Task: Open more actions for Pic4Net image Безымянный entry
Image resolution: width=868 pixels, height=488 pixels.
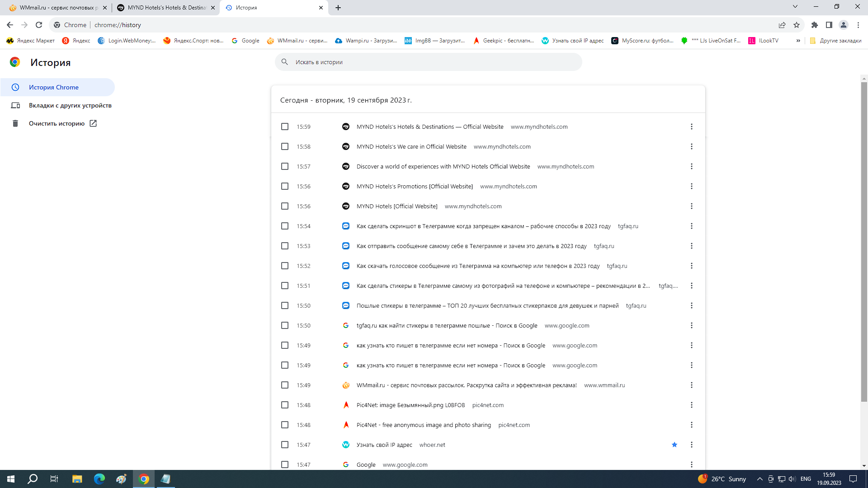Action: click(x=691, y=405)
